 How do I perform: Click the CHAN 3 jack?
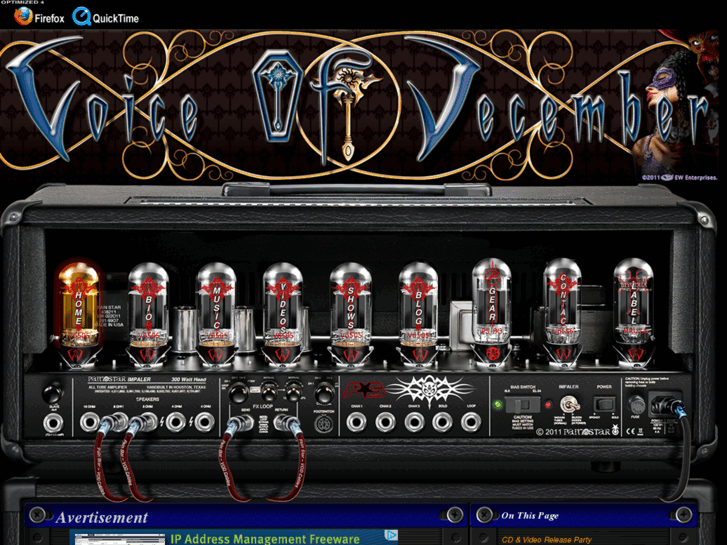pos(414,422)
